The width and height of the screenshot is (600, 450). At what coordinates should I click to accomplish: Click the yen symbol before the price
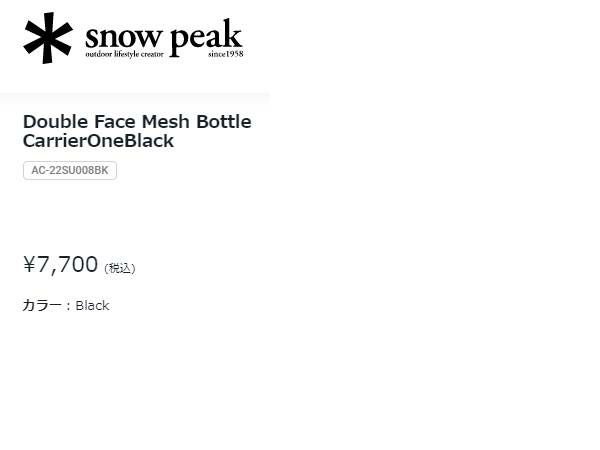point(29,265)
